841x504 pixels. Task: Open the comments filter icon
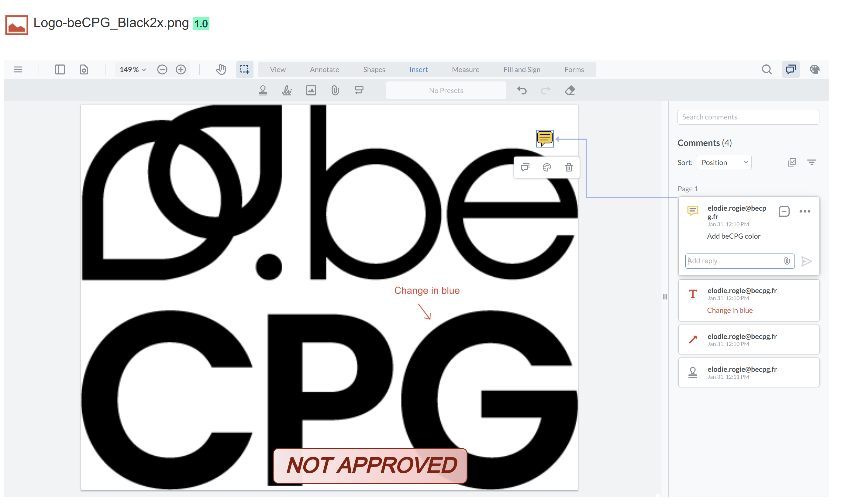(x=812, y=162)
